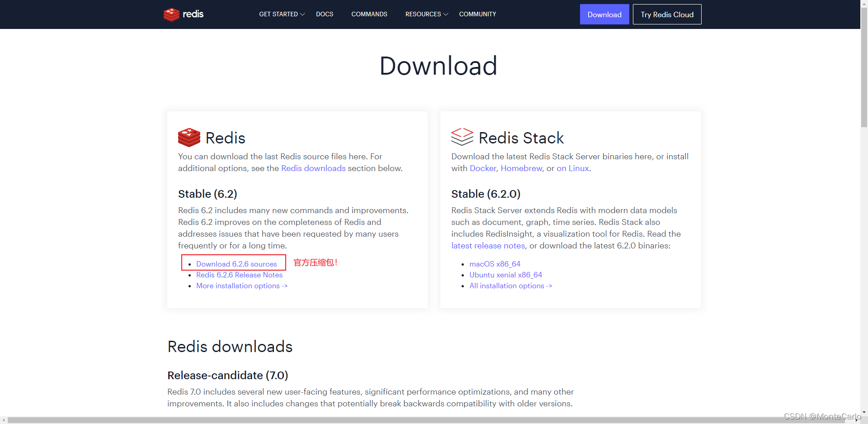This screenshot has height=424, width=868.
Task: Click the Release-candidate (7.0) heading
Action: (227, 376)
